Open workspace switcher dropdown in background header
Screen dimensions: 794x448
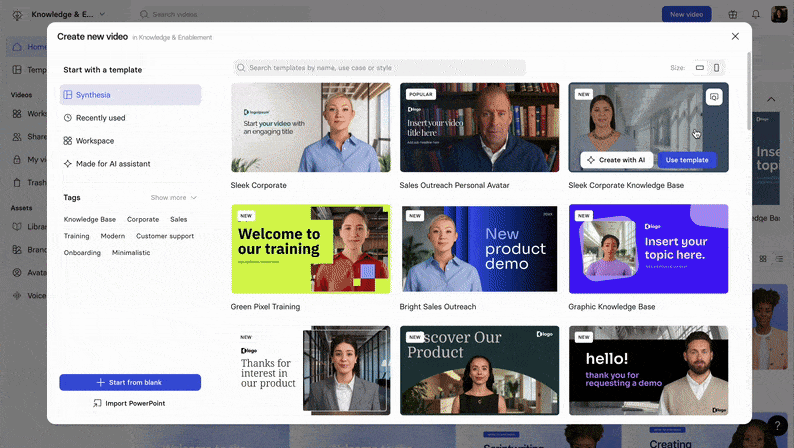68,14
